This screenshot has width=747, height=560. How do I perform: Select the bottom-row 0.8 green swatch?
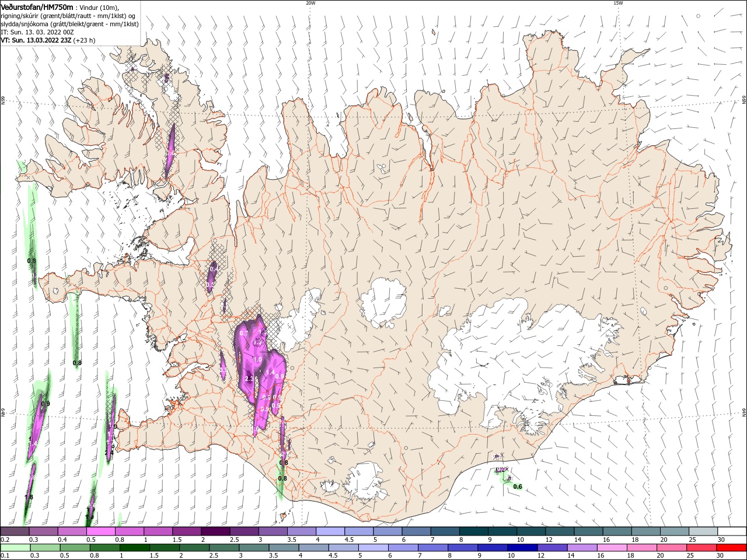click(104, 548)
